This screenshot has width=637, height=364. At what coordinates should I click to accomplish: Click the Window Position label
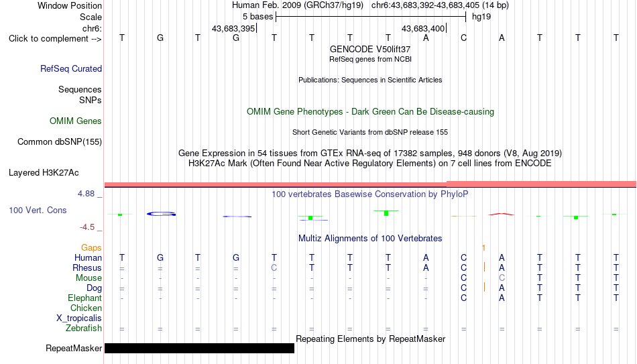tap(70, 5)
